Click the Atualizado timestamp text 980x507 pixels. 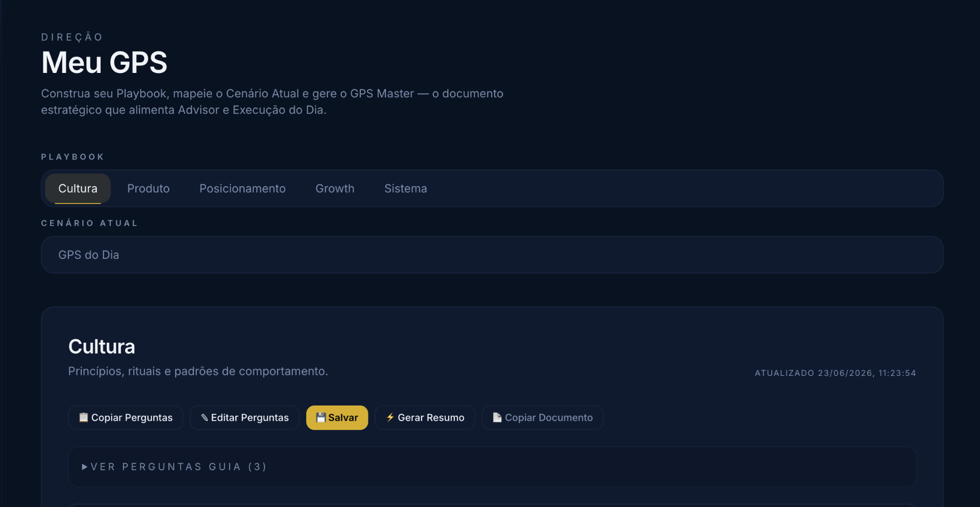[x=836, y=373]
